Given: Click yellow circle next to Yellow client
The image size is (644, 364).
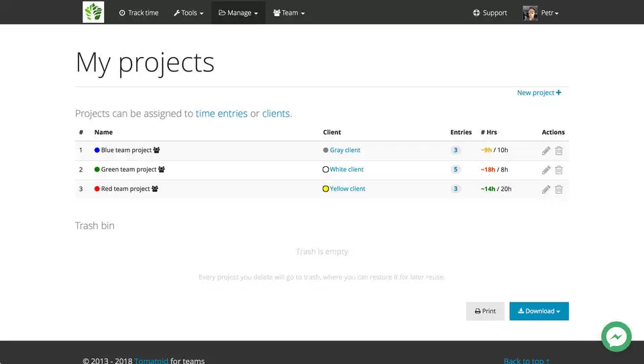Looking at the screenshot, I should (x=326, y=189).
